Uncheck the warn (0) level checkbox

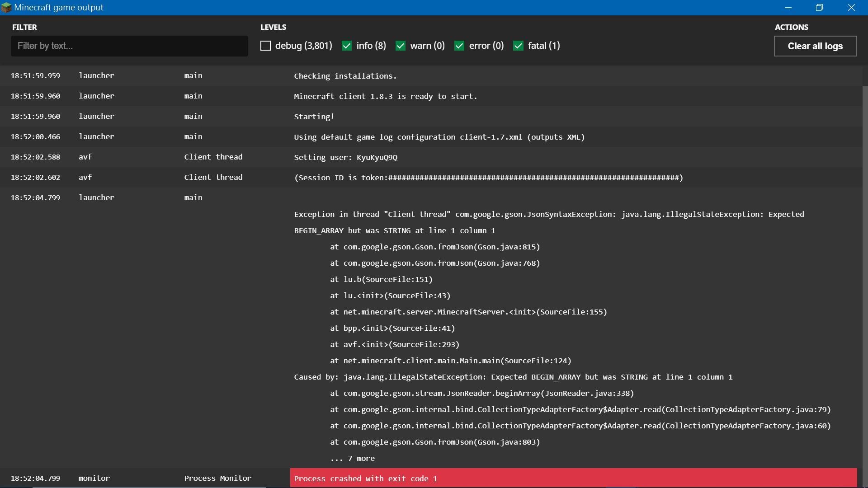pos(401,46)
